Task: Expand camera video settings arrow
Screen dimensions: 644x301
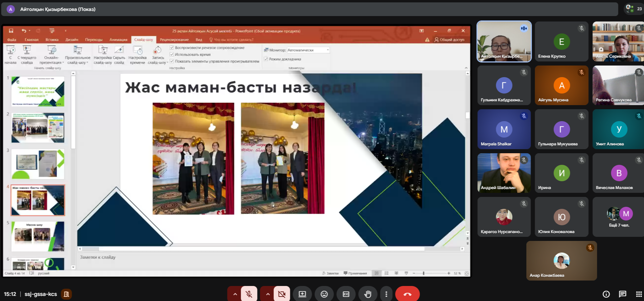Action: (x=268, y=294)
